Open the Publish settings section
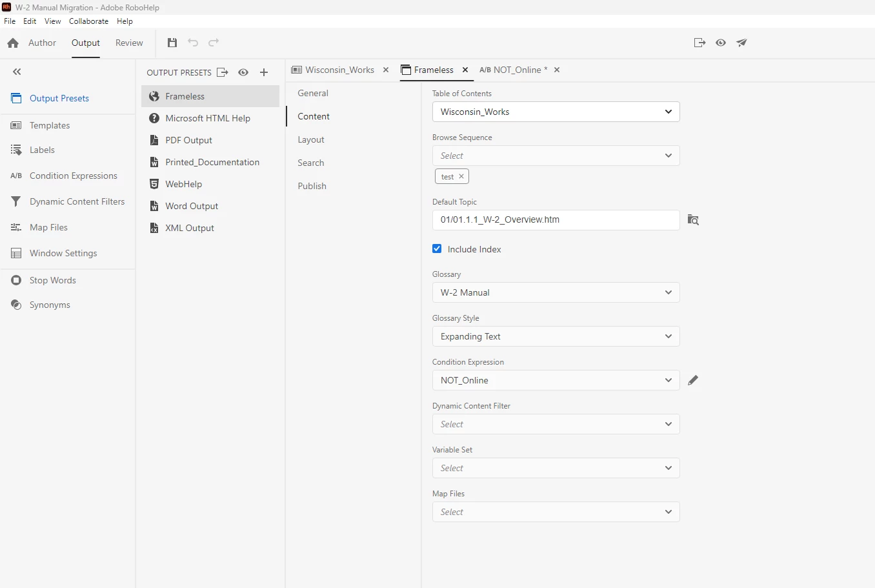Screen dimensions: 875x588 [x=312, y=186]
